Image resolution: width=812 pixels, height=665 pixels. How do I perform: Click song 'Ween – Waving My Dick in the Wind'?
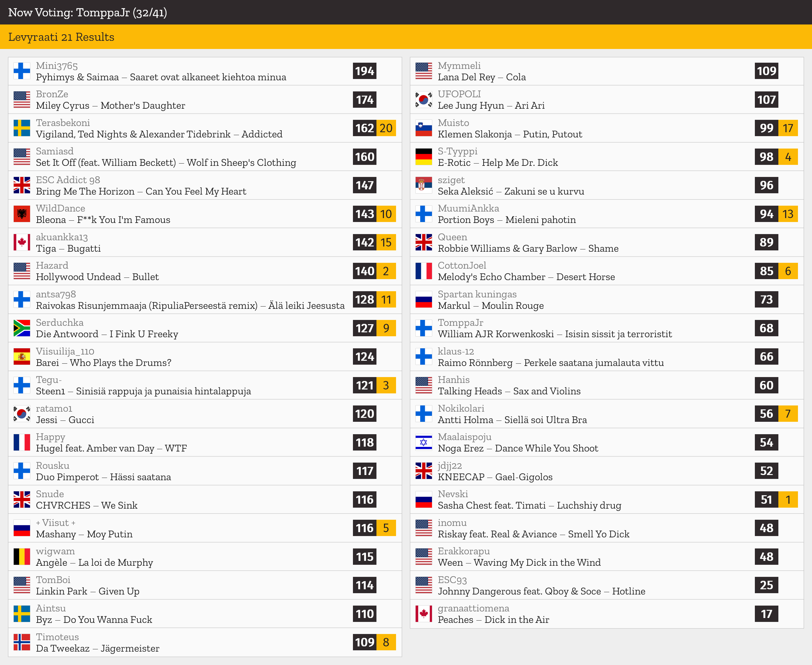[x=519, y=563]
